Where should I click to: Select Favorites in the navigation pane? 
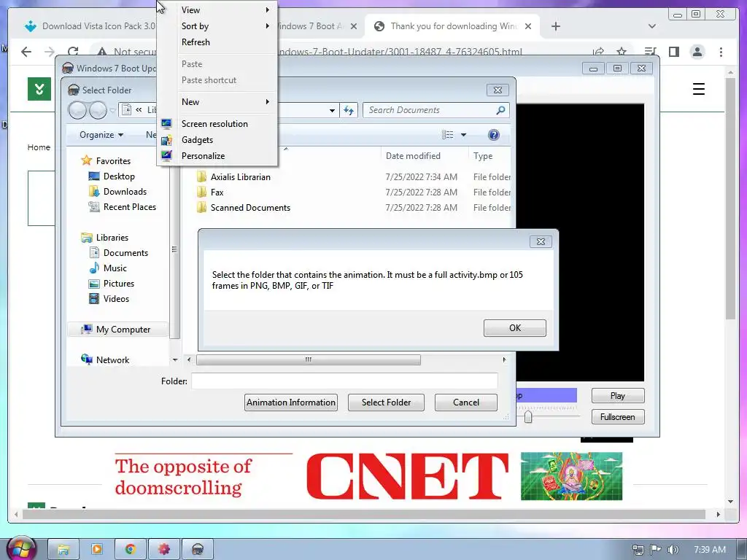pyautogui.click(x=113, y=161)
